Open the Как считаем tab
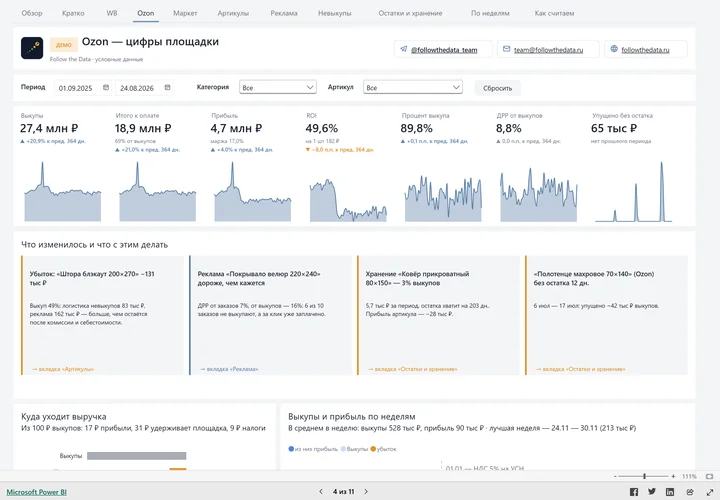 point(554,13)
